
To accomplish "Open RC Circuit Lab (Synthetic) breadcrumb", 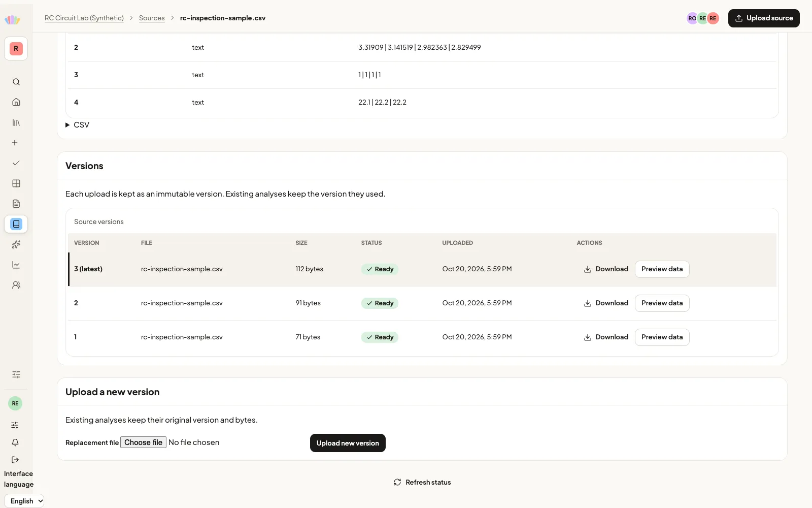I will [84, 18].
